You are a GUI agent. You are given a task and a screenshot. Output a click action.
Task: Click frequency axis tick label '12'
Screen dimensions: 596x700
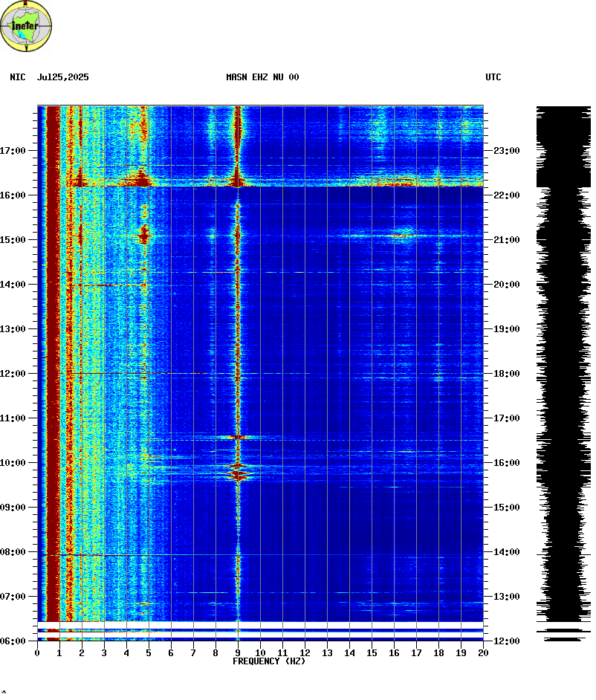click(x=305, y=653)
